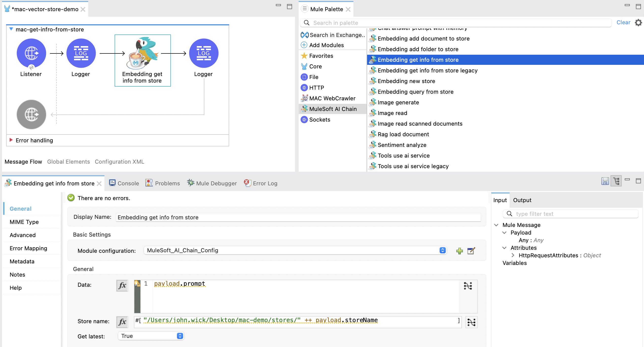Open the Mule Debugger tab
Screen dimensions: 644x347
[212, 183]
